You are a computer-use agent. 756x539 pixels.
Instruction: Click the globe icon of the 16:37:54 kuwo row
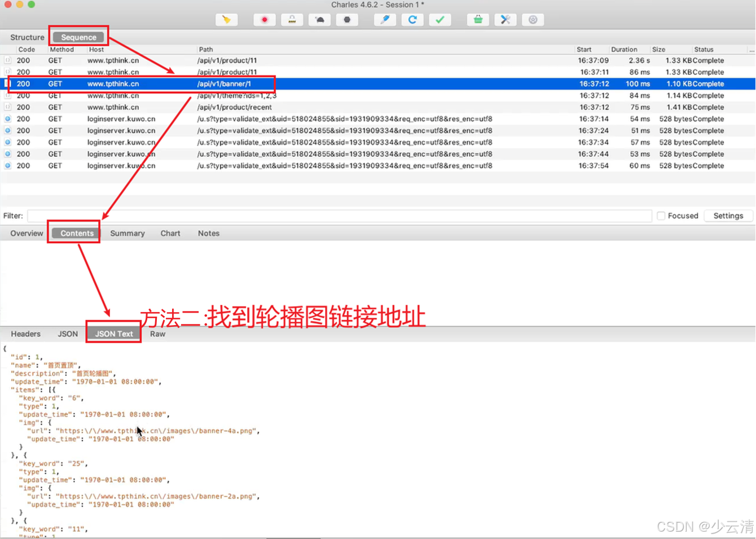8,166
